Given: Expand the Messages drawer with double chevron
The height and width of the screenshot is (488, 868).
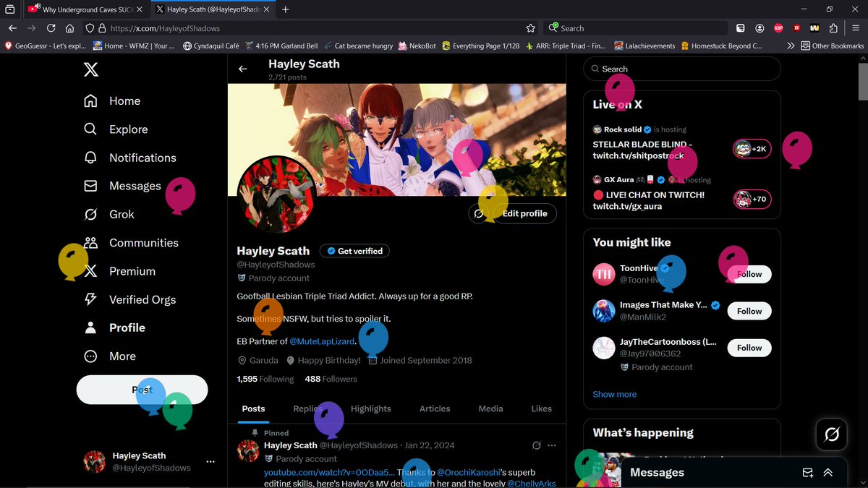Looking at the screenshot, I should pyautogui.click(x=828, y=472).
